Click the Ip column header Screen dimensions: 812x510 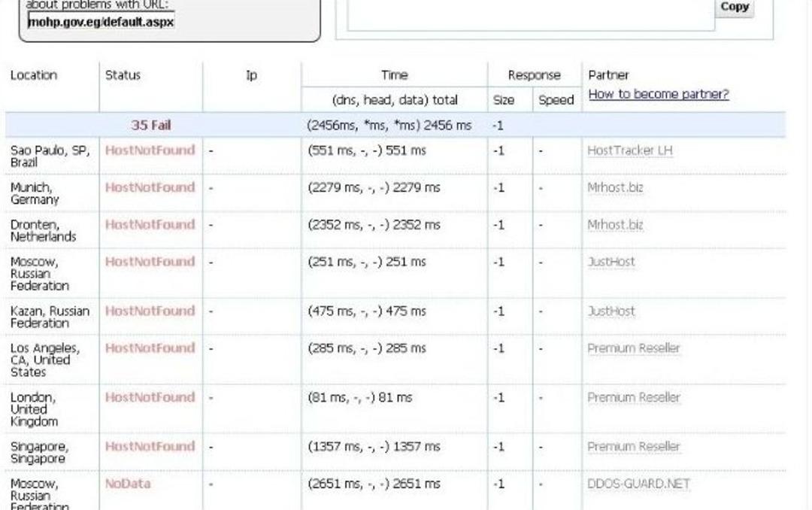point(251,75)
